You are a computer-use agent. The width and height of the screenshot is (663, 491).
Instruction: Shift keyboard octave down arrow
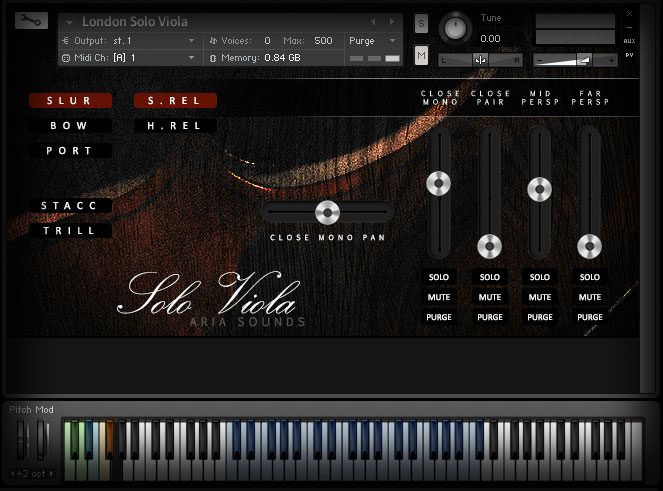click(13, 473)
